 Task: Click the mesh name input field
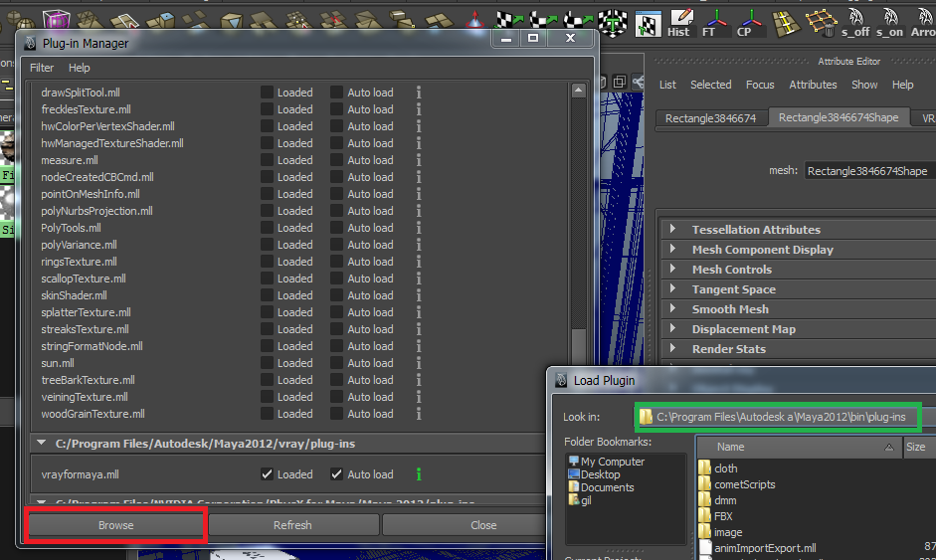(x=869, y=171)
